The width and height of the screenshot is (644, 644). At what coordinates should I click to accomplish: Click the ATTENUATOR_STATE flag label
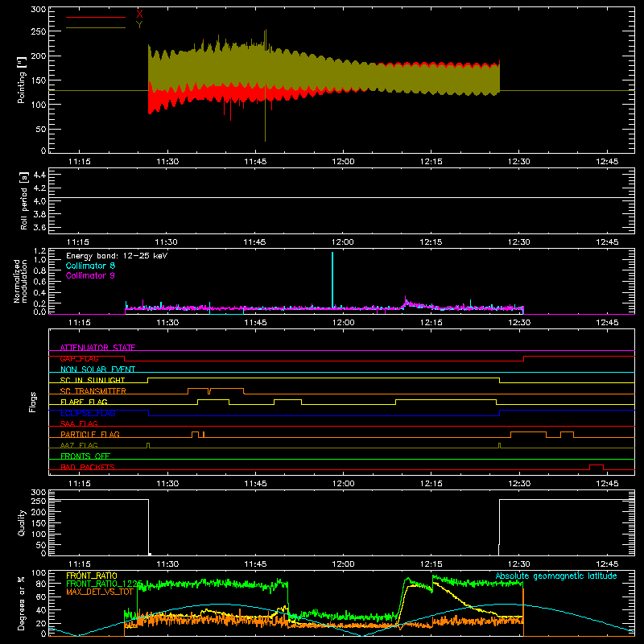coord(97,348)
